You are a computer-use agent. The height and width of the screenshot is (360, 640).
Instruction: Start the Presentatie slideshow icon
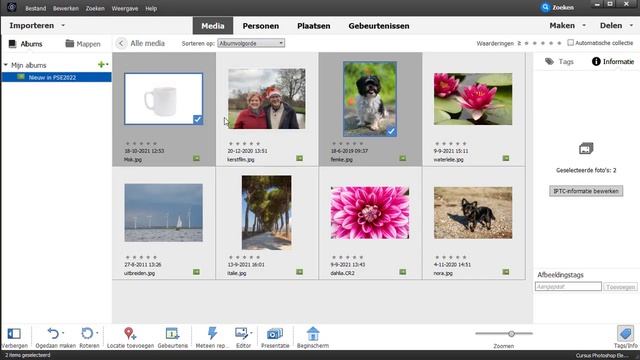click(275, 333)
